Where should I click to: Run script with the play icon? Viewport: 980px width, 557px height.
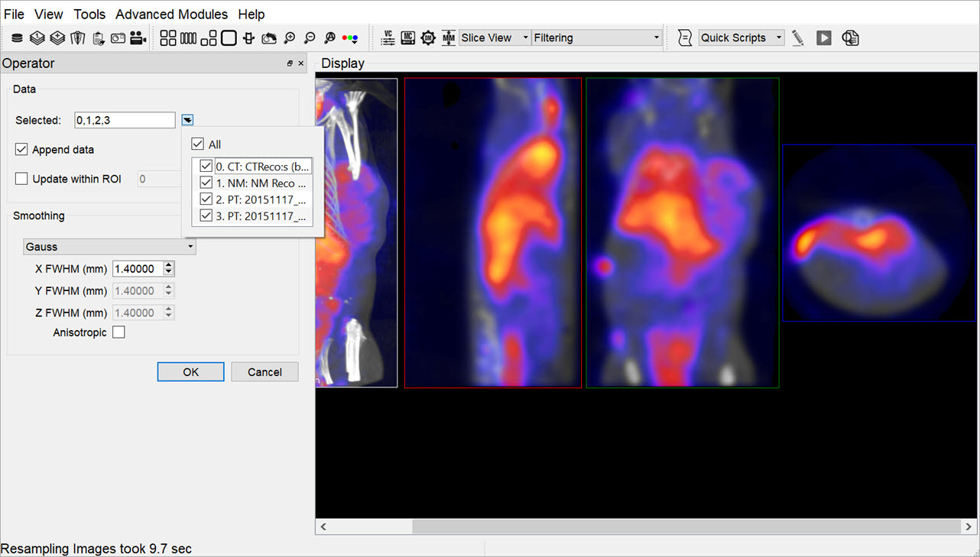tap(823, 38)
